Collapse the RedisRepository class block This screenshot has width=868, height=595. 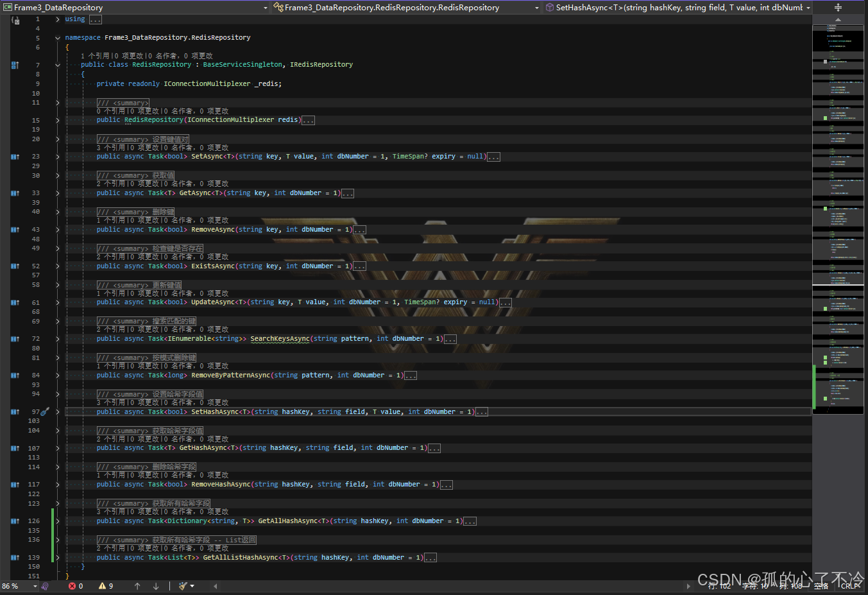(x=58, y=65)
